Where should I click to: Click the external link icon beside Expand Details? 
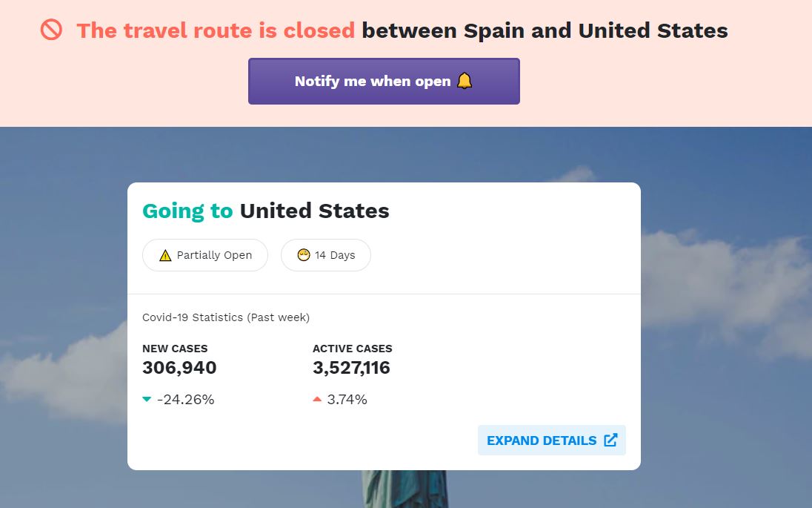(610, 440)
